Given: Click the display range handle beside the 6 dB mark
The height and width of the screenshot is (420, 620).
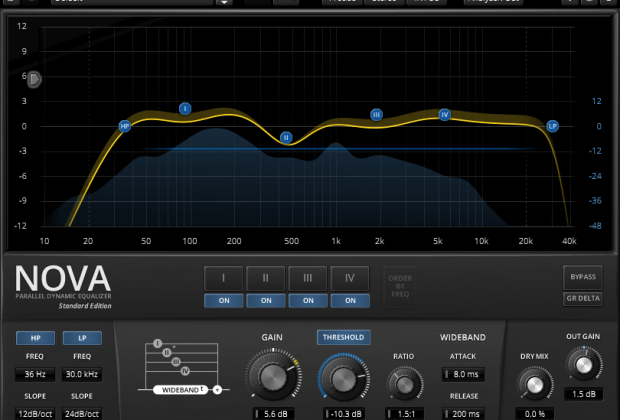Looking at the screenshot, I should click(34, 79).
